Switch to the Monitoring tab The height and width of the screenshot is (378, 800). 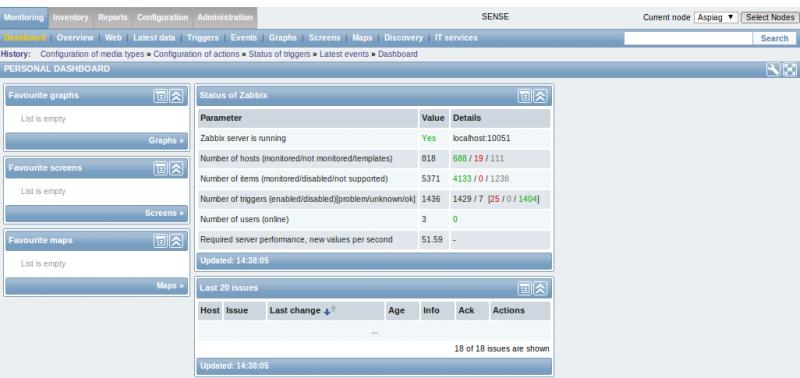coord(24,17)
